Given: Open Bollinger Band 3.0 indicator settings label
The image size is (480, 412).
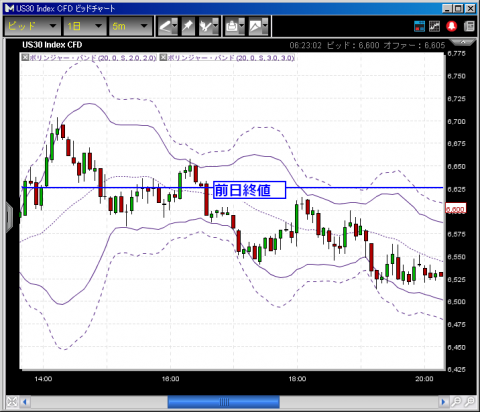Looking at the screenshot, I should coord(231,58).
